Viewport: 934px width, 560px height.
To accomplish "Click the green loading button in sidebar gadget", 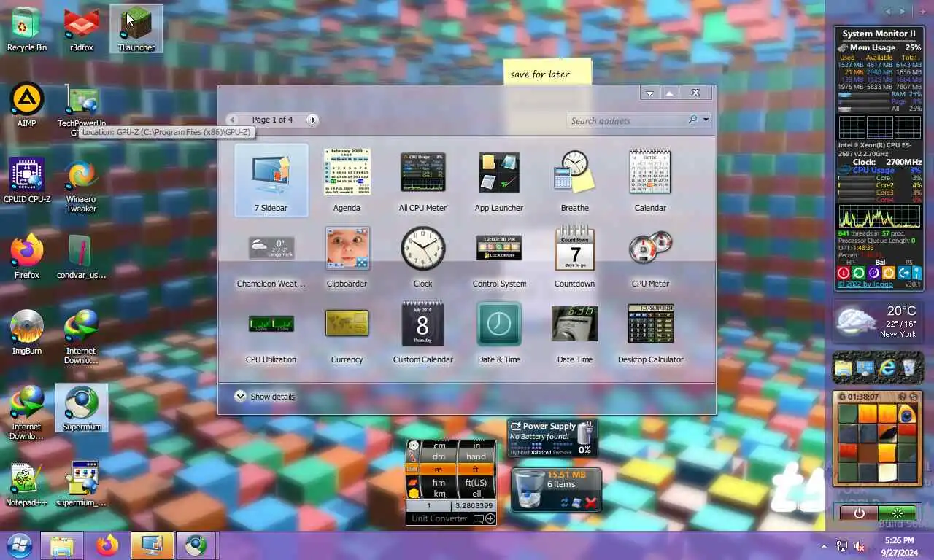I will coord(897,513).
